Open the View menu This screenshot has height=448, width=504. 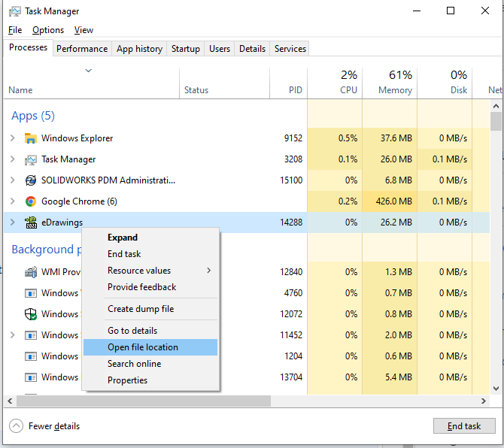[x=84, y=30]
